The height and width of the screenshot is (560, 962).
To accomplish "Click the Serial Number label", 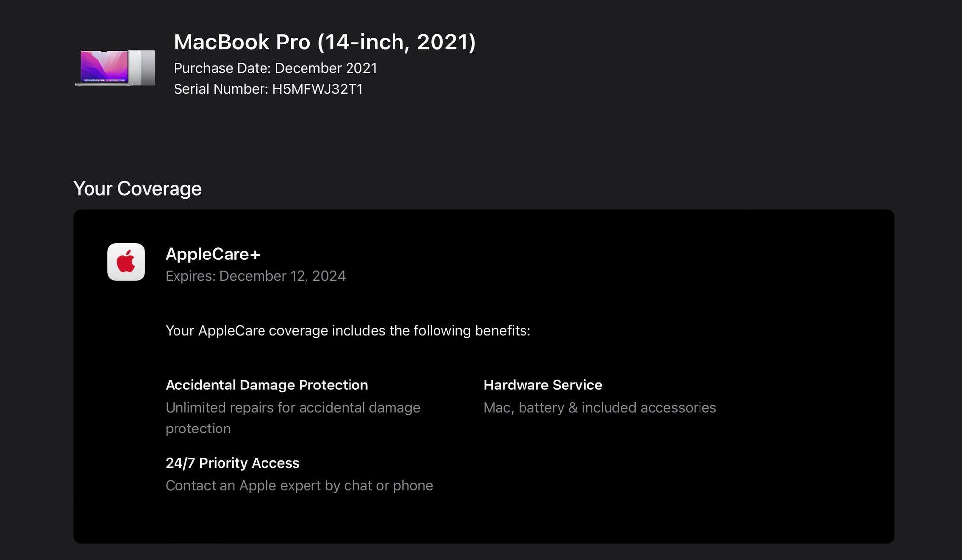I will 221,89.
